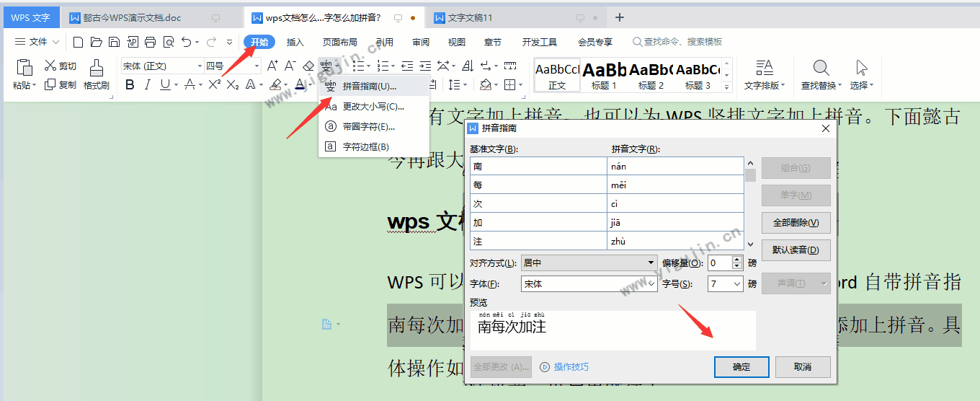This screenshot has width=980, height=401.
Task: Choose 更改大小写(C)... menu entry
Action: [374, 106]
